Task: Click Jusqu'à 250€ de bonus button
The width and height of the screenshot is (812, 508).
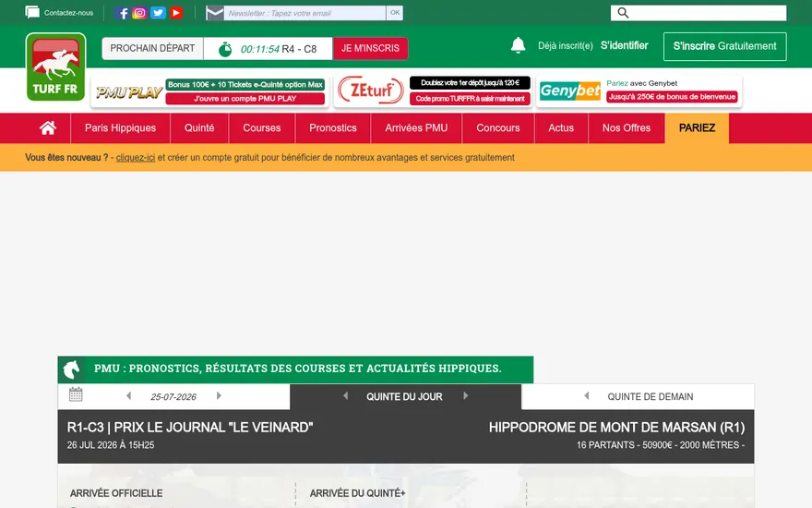Action: [x=672, y=96]
